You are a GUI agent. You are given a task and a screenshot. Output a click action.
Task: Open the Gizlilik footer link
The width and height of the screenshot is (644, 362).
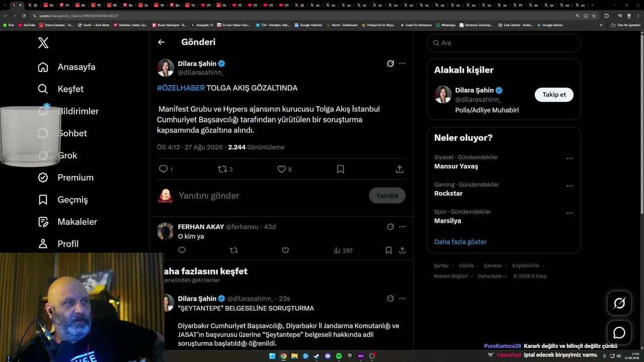466,265
